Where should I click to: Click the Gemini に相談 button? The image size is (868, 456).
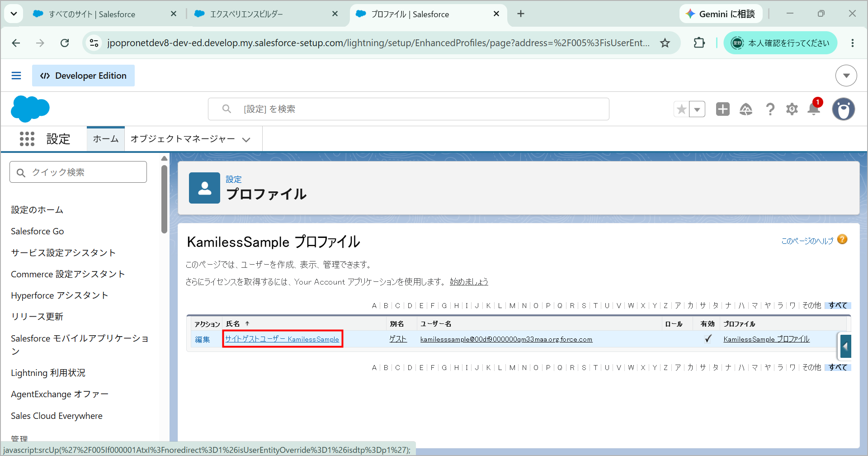[x=721, y=14]
